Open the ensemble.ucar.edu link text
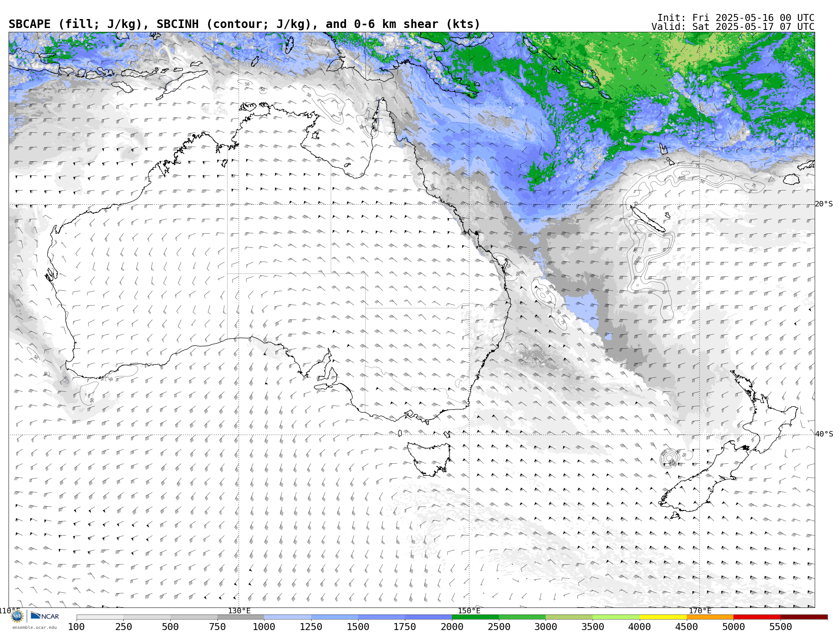 (x=34, y=627)
